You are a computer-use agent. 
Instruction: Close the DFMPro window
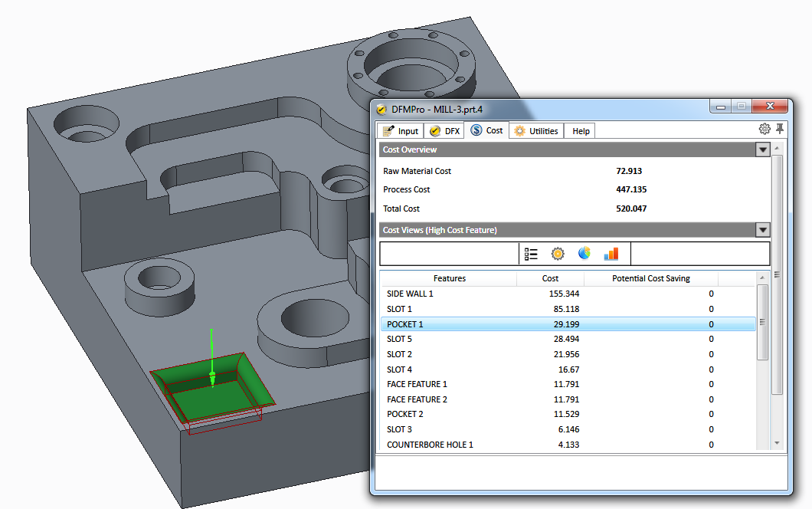pyautogui.click(x=770, y=107)
